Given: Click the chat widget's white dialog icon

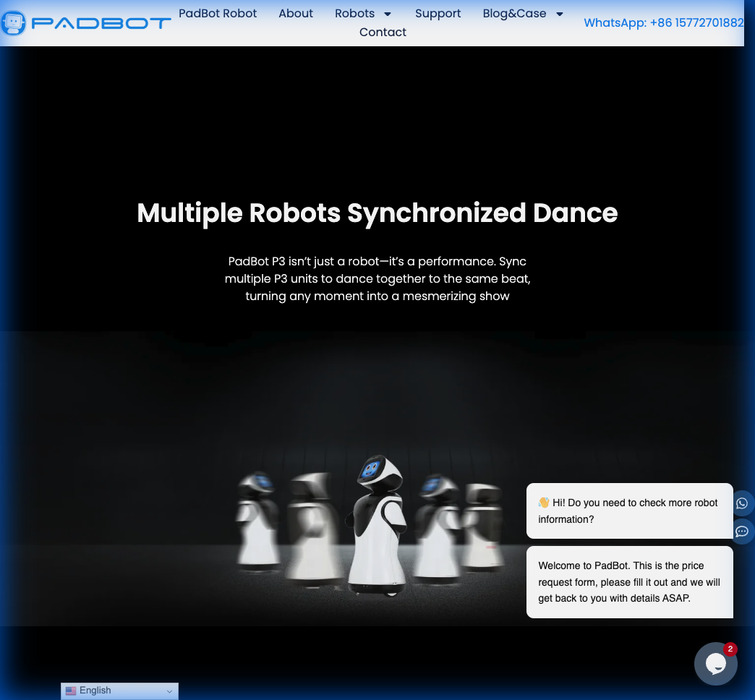Looking at the screenshot, I should point(716,664).
